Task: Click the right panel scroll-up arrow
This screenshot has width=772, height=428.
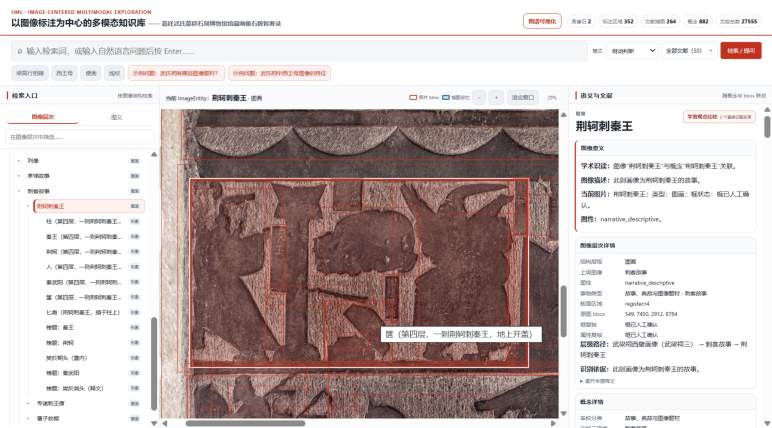Action: pos(767,109)
